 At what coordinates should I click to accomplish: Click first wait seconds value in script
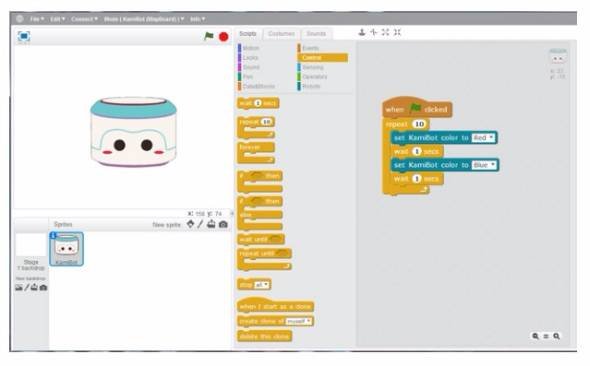(417, 151)
